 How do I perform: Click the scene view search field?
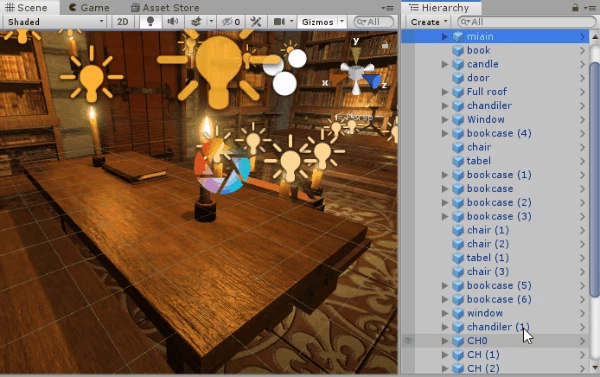click(373, 22)
